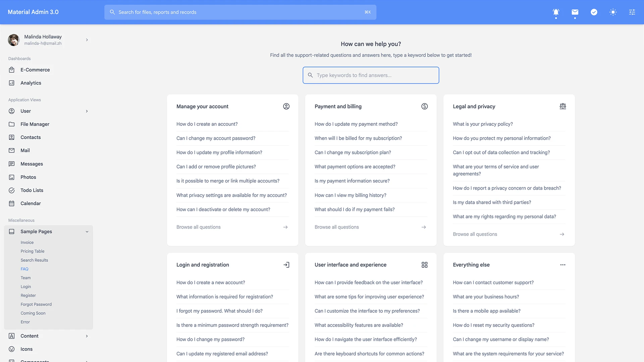The height and width of the screenshot is (362, 644).
Task: Select the FAQ sidebar item
Action: pyautogui.click(x=24, y=269)
